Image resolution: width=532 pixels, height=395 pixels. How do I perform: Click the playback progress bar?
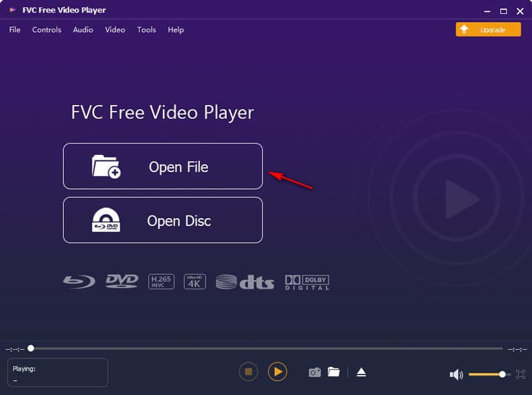(267, 348)
